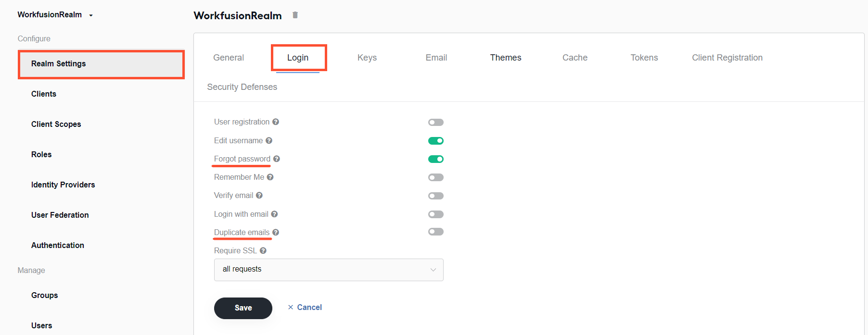Show help for User registration
Screen dimensions: 868x335
pos(276,122)
